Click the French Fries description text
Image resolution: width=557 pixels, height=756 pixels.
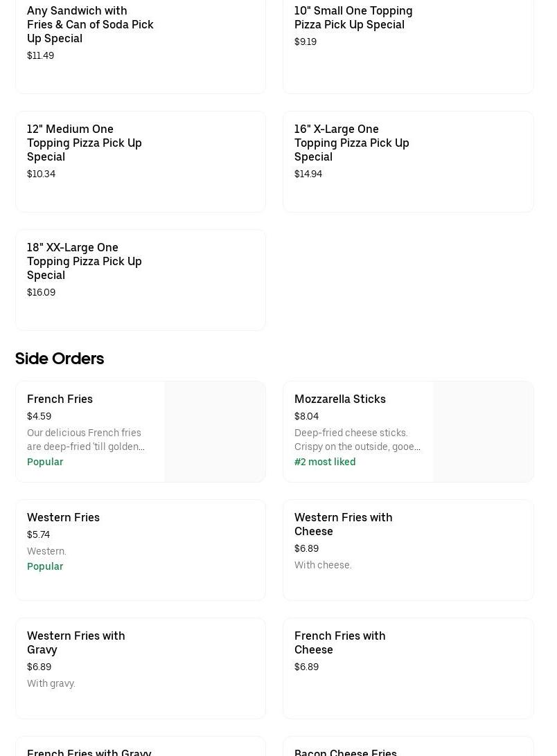click(x=85, y=440)
